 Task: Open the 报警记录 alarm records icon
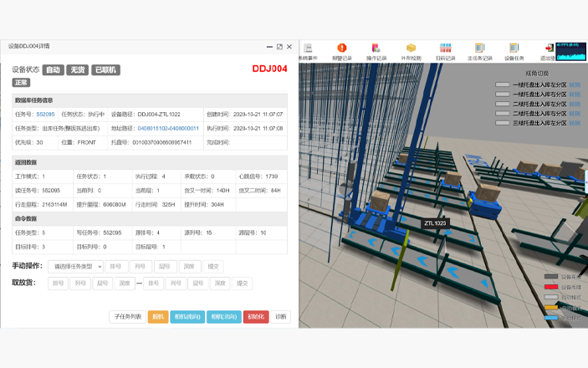(x=341, y=51)
